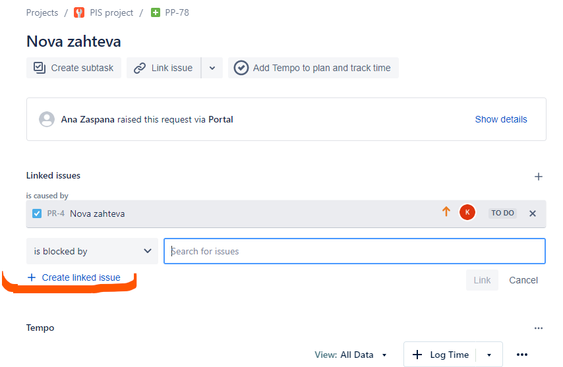Open the linked issue PR-4 key
Screen dimensions: 563x367
point(56,213)
